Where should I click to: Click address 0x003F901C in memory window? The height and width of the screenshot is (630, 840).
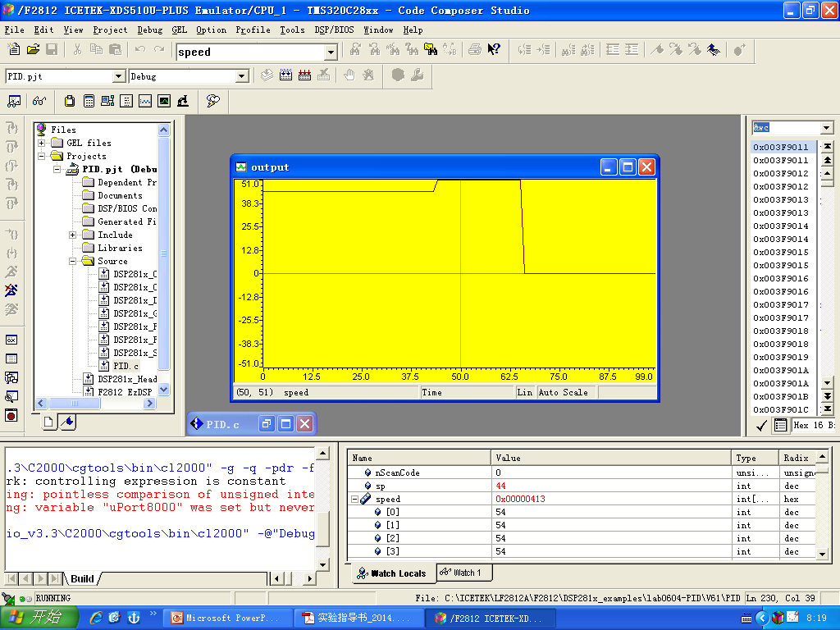coord(781,410)
